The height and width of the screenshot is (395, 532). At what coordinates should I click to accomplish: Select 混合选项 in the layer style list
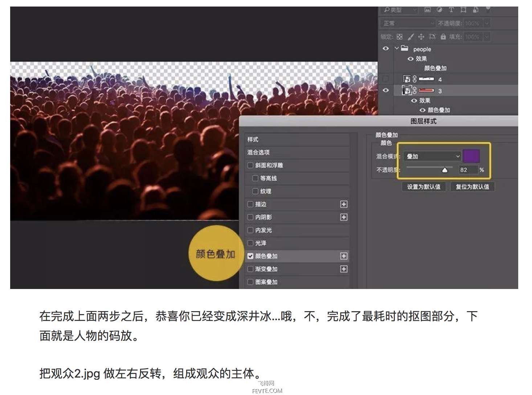(x=297, y=152)
